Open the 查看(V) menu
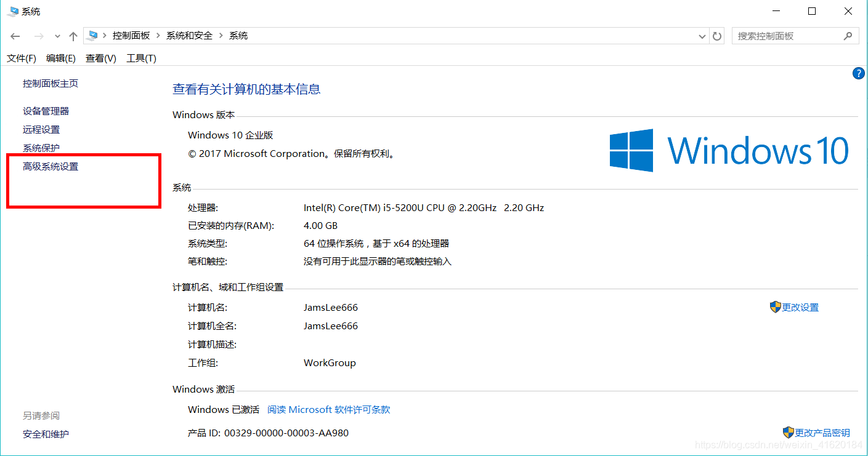 pos(101,58)
